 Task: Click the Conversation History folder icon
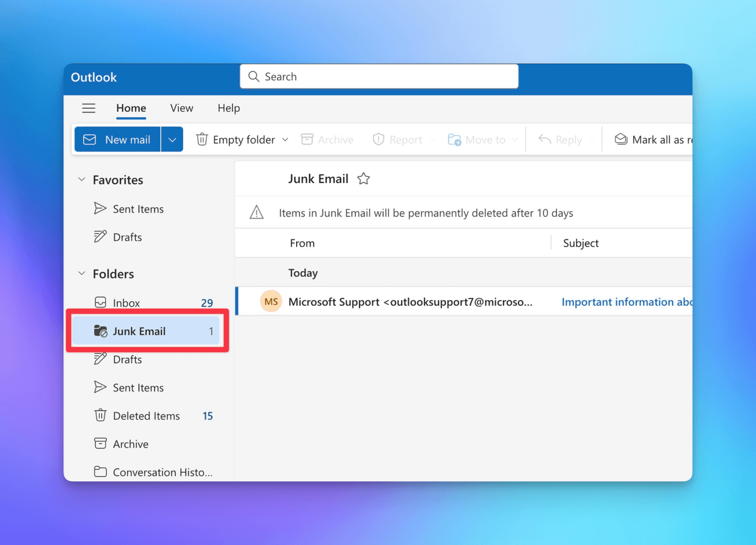pos(100,472)
